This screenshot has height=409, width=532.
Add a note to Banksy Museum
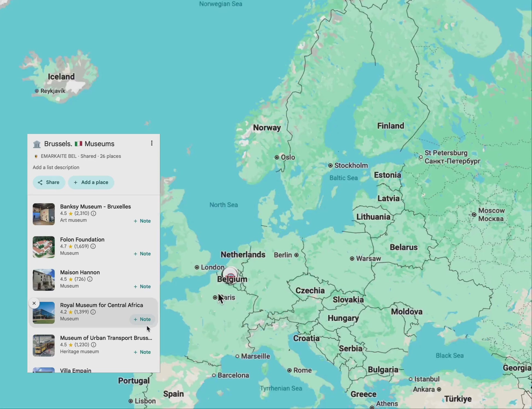click(142, 221)
